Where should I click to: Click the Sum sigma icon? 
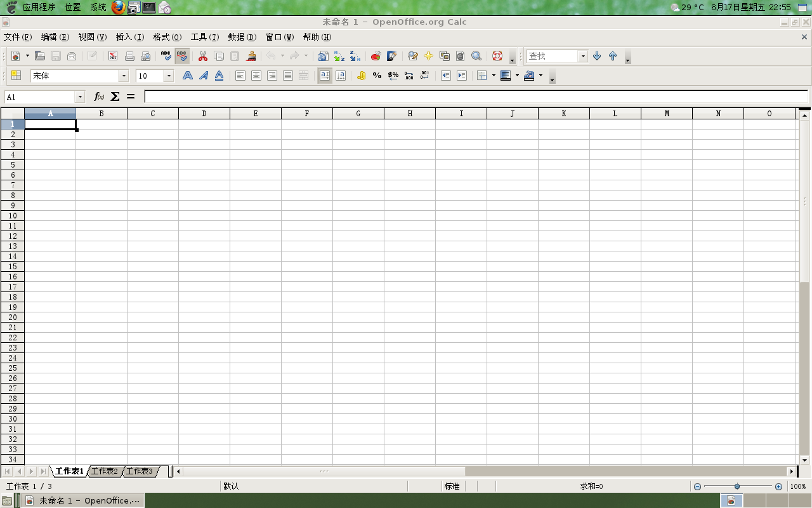(115, 97)
